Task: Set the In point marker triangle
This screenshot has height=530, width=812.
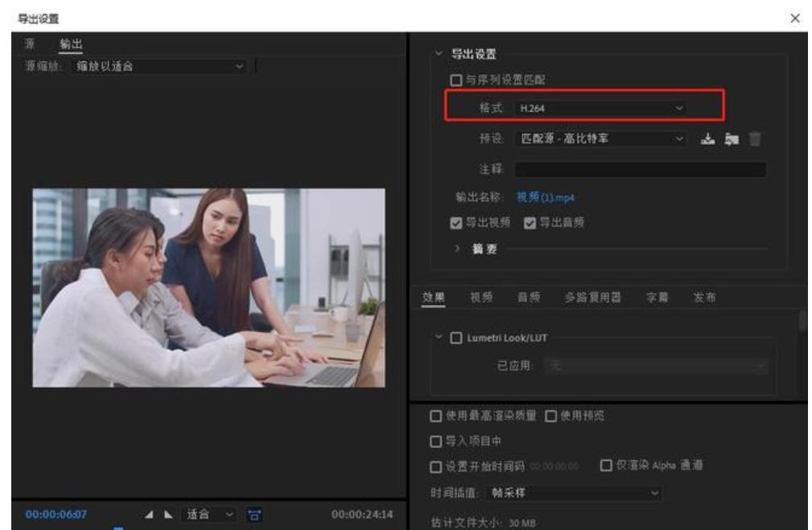Action: (149, 515)
